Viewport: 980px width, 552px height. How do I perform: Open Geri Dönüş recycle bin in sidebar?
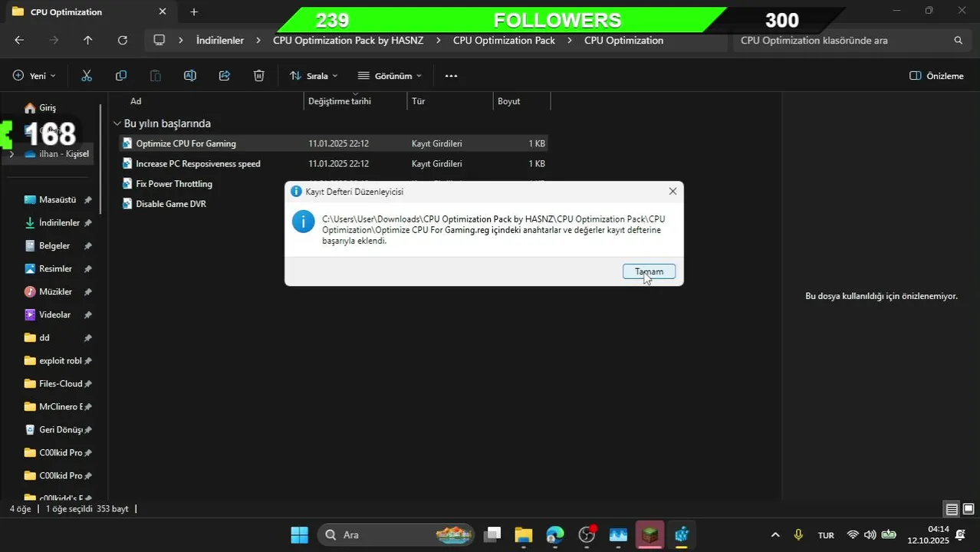click(x=61, y=430)
